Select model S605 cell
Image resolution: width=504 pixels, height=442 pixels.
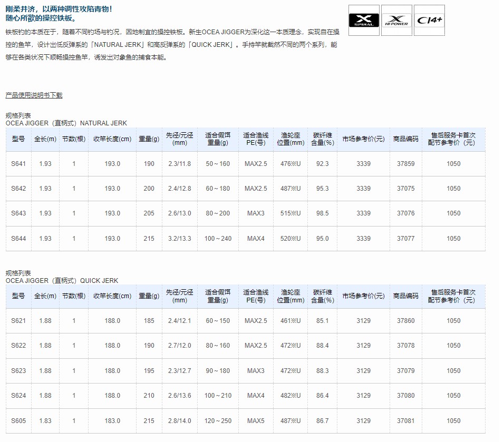pos(18,421)
